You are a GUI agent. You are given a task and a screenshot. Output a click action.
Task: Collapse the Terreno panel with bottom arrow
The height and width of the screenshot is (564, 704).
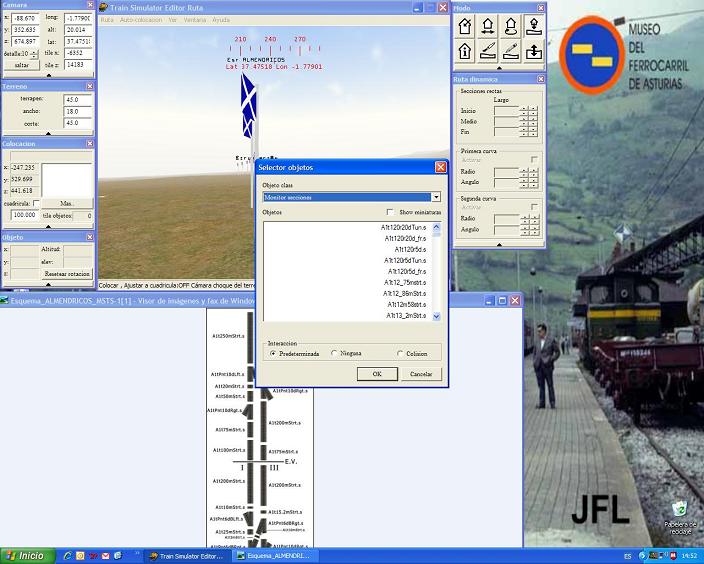point(47,132)
